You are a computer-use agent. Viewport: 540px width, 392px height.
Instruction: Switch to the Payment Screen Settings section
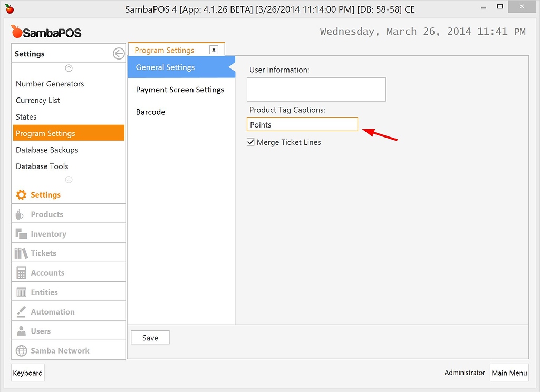(180, 90)
